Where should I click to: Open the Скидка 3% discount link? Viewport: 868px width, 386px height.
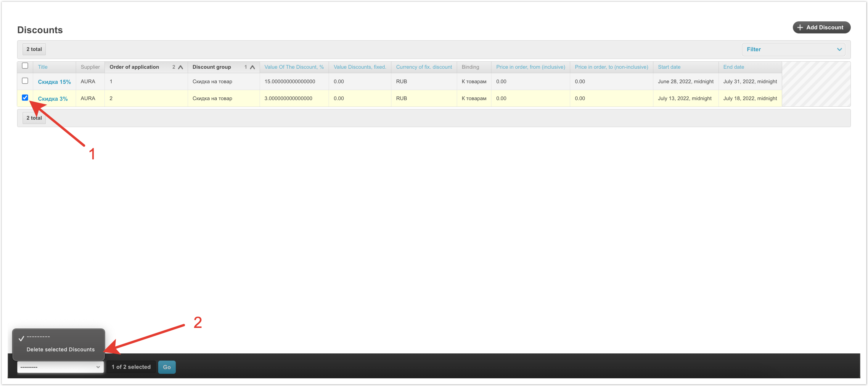click(53, 99)
